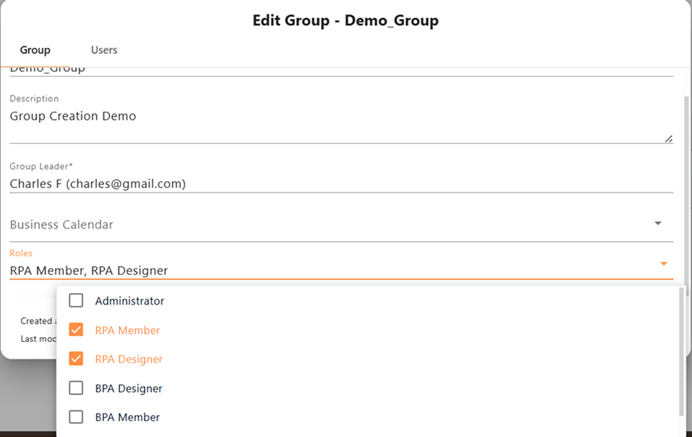The width and height of the screenshot is (692, 437).
Task: Click the 'Administrator' option label text
Action: pos(129,301)
